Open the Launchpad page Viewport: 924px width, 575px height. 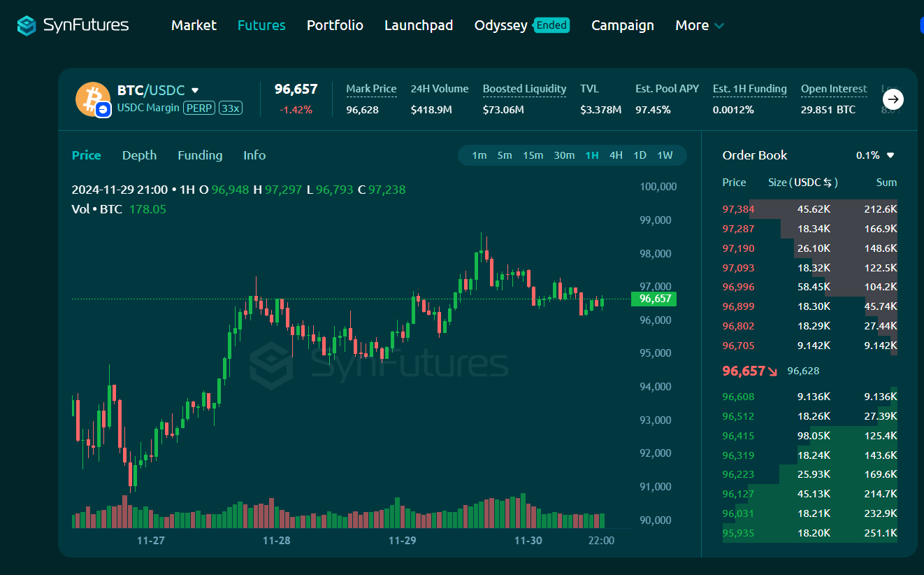click(419, 25)
